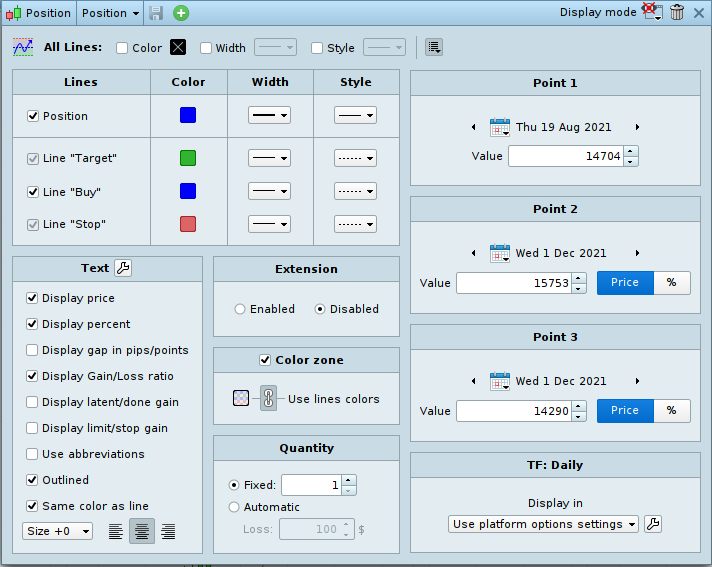Image resolution: width=712 pixels, height=567 pixels.
Task: Click the Line "Target" green color swatch
Action: click(188, 158)
